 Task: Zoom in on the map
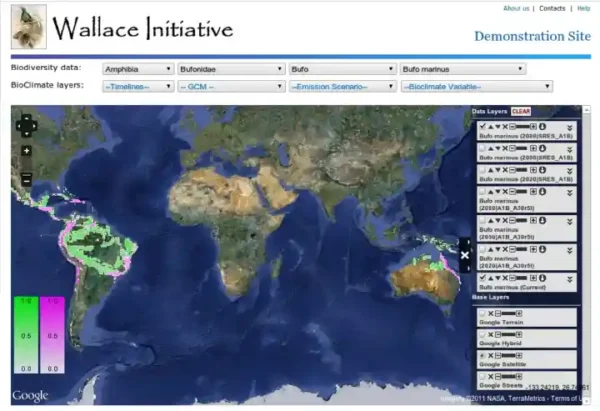coord(26,151)
